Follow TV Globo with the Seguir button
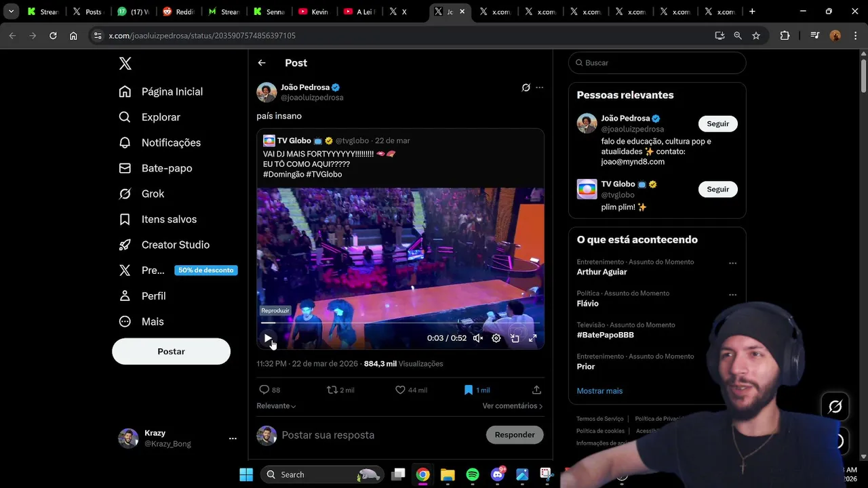The height and width of the screenshot is (488, 868). coord(717,189)
